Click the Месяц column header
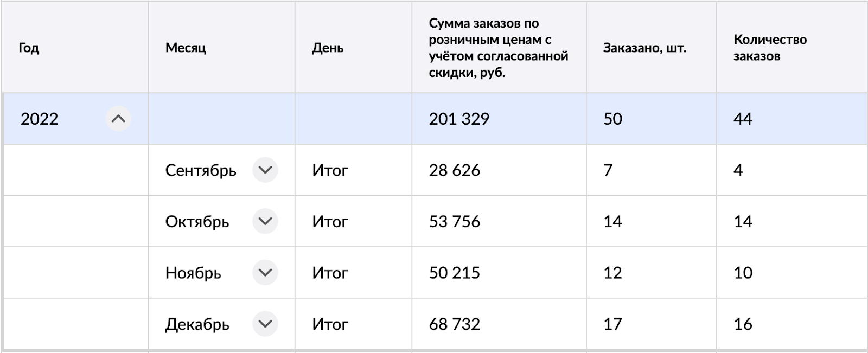The height and width of the screenshot is (353, 868). click(x=186, y=48)
